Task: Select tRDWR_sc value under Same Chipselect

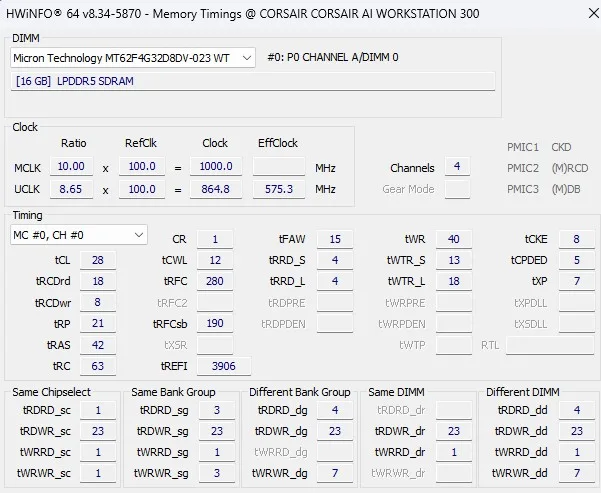Action: click(x=98, y=432)
